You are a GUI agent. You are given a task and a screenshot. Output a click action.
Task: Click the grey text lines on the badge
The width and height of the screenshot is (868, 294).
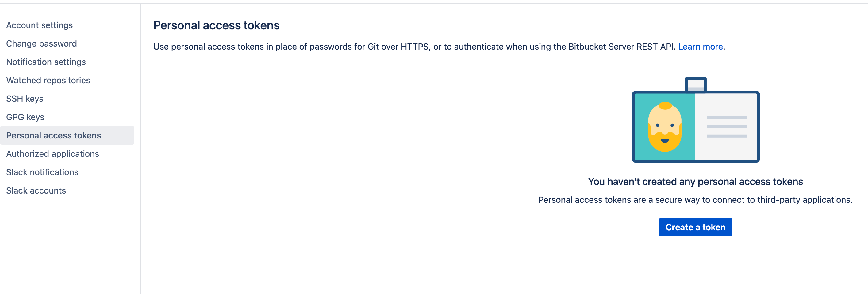tap(727, 126)
